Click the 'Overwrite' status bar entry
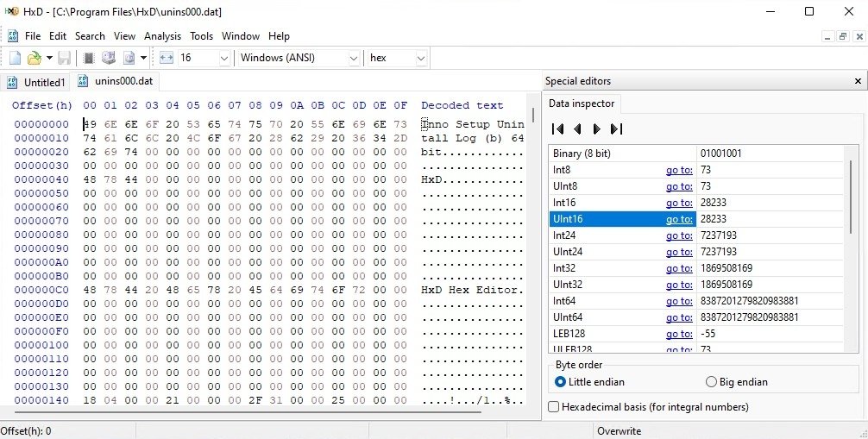Image resolution: width=868 pixels, height=439 pixels. [619, 431]
